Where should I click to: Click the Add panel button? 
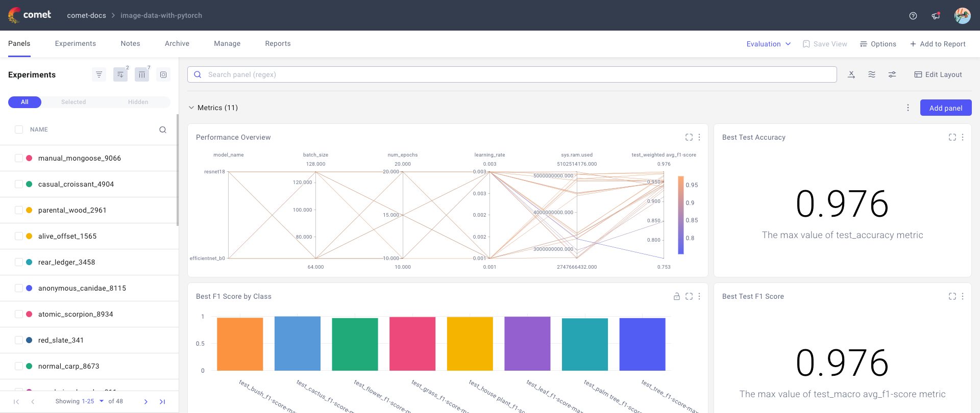point(945,108)
